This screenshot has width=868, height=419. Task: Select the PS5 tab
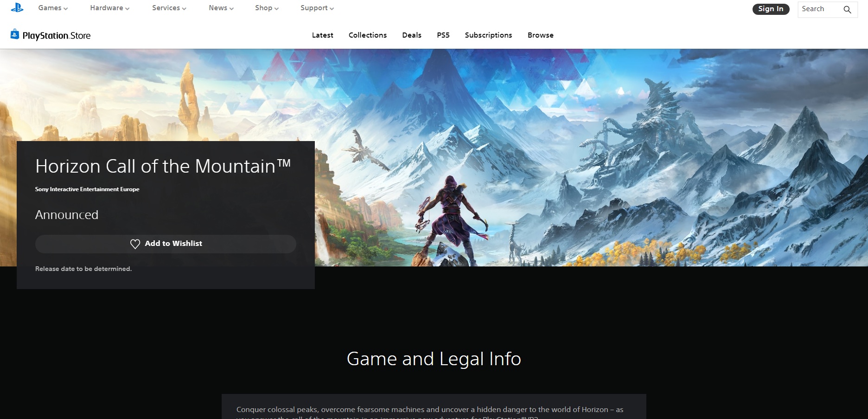(443, 35)
